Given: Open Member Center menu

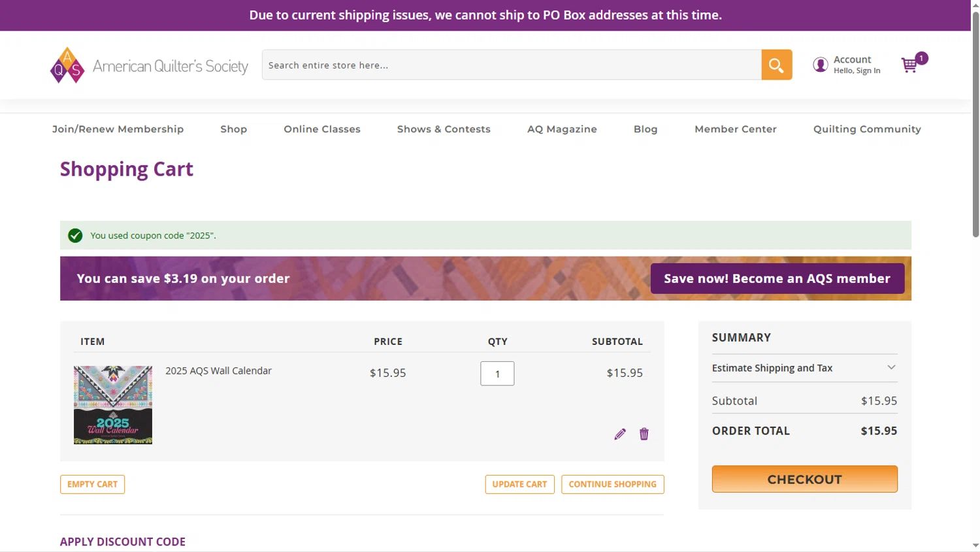Looking at the screenshot, I should click(736, 129).
